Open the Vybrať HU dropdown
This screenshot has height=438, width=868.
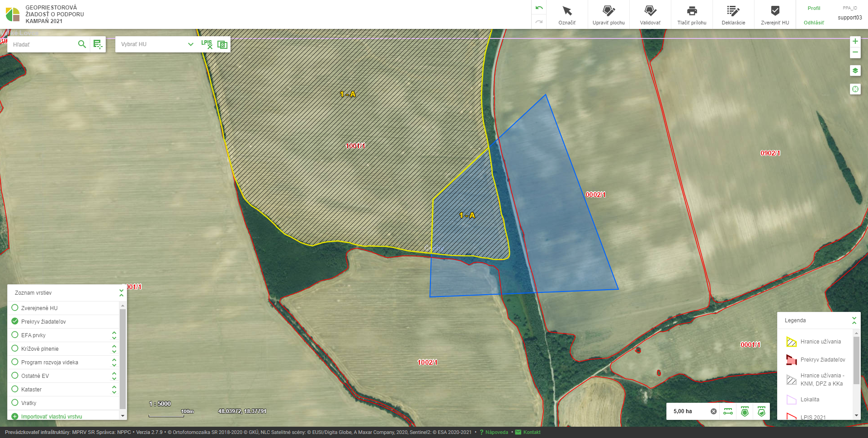(157, 44)
